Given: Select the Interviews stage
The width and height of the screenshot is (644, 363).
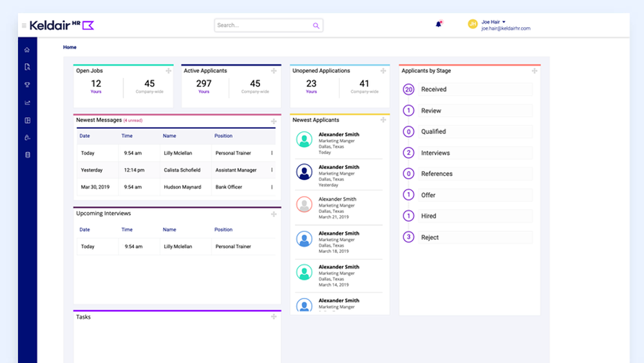Looking at the screenshot, I should tap(475, 153).
